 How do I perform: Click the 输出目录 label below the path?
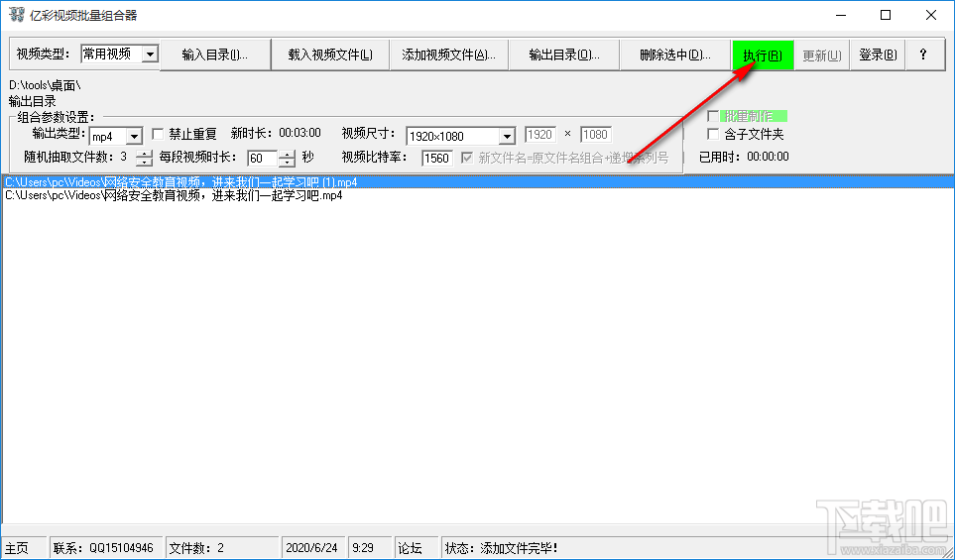pos(33,102)
